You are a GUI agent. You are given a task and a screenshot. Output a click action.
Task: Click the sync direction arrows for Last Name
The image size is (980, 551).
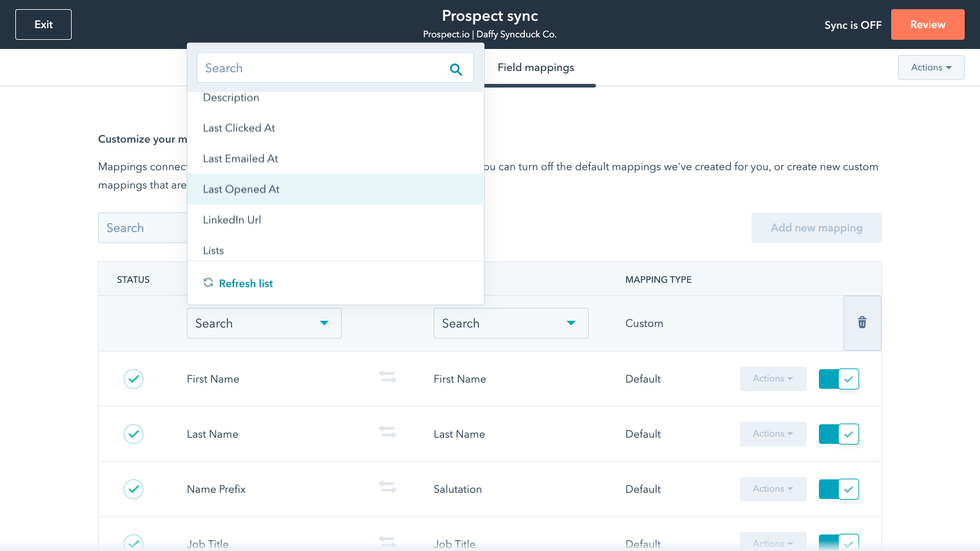click(x=387, y=432)
